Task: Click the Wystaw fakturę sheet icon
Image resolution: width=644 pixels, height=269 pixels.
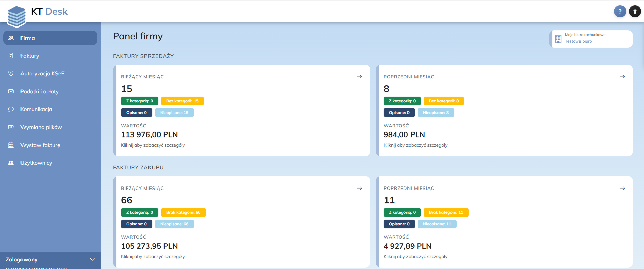Action: [x=11, y=145]
